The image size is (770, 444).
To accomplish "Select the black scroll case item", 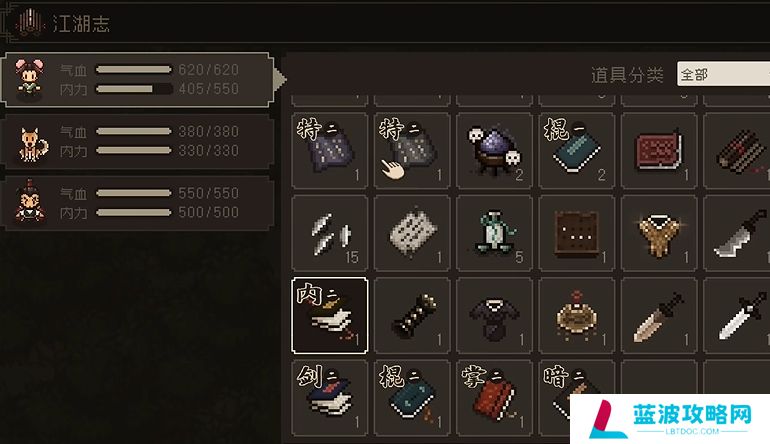I will pyautogui.click(x=412, y=315).
